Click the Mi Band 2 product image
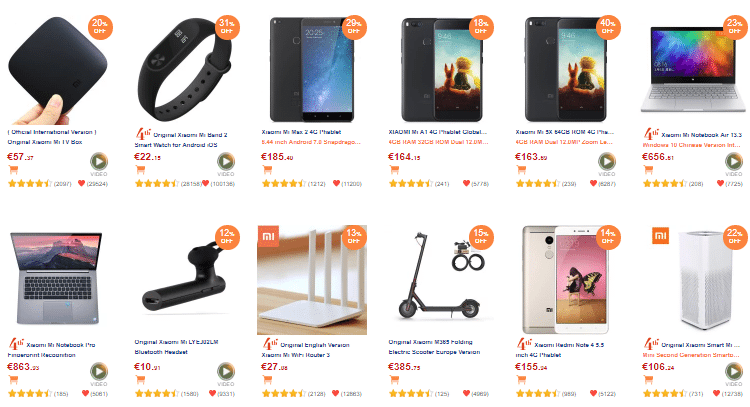The image size is (750, 407). click(x=184, y=70)
